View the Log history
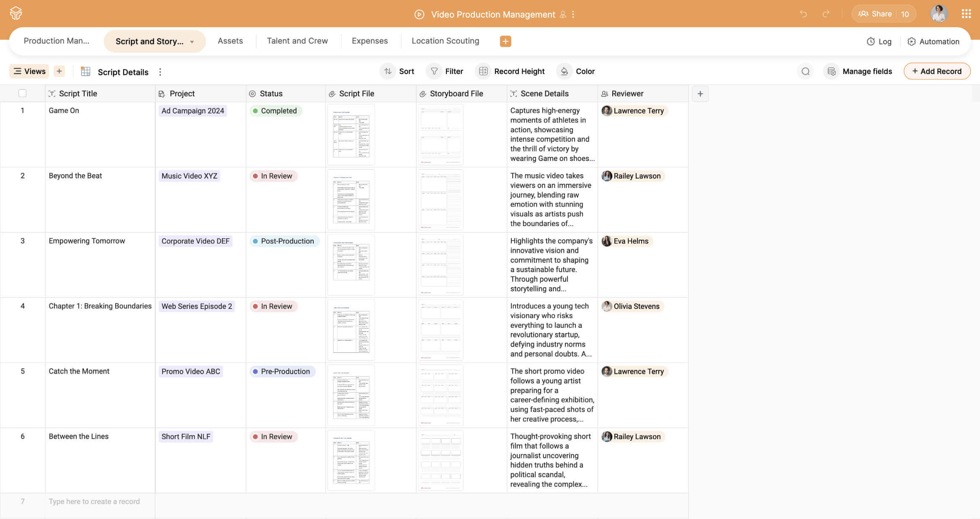This screenshot has width=980, height=519. [879, 41]
